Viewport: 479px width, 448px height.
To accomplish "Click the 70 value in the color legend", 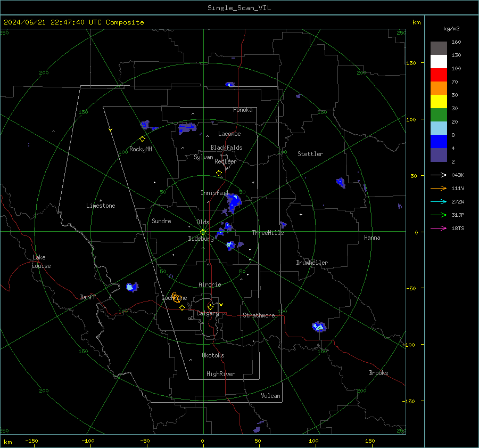I will (455, 82).
